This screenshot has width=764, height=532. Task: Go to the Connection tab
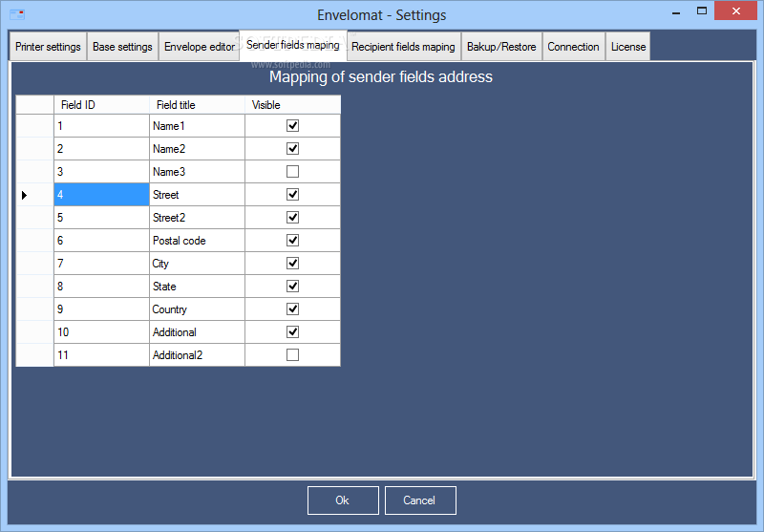pyautogui.click(x=573, y=47)
